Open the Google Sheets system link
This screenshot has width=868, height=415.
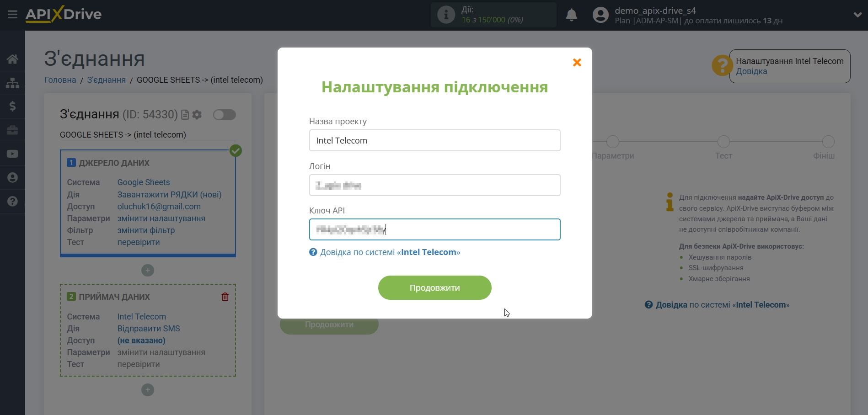pos(144,182)
